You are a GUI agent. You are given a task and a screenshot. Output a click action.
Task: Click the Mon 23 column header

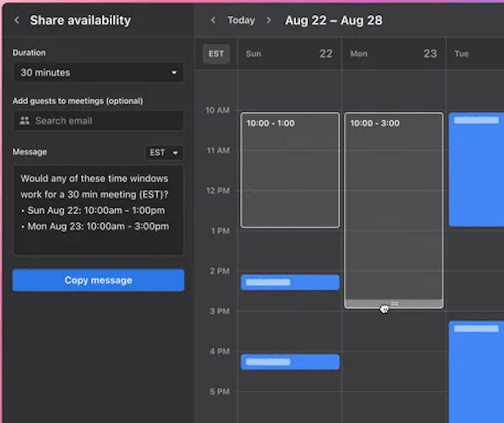[393, 54]
